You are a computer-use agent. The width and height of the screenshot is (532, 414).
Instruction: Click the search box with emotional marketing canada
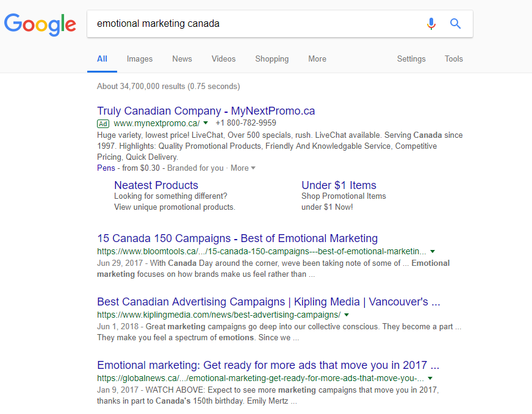pyautogui.click(x=254, y=24)
